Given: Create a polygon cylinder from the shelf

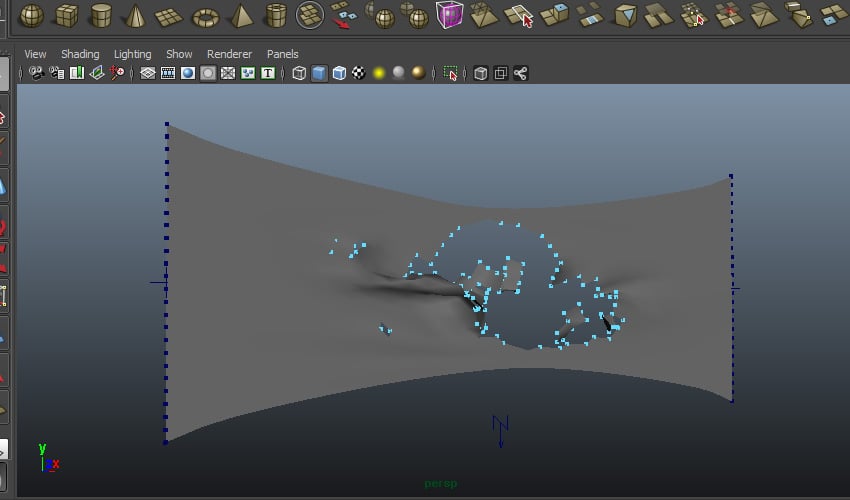Looking at the screenshot, I should 101,15.
